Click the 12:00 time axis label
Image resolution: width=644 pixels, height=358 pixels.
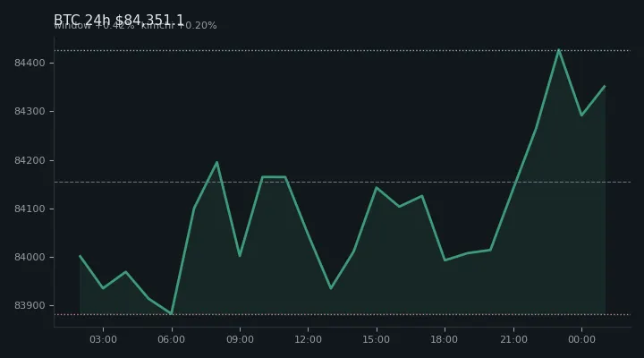308,339
